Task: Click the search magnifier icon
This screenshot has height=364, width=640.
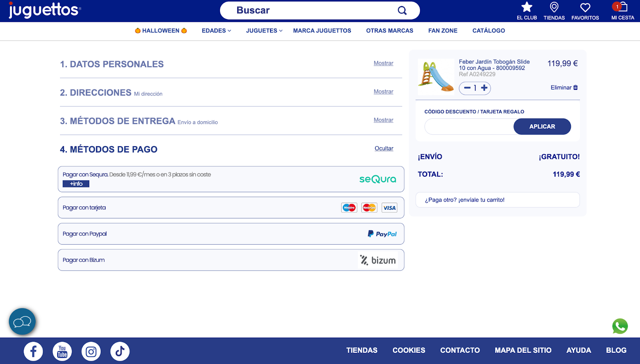Action: point(402,11)
